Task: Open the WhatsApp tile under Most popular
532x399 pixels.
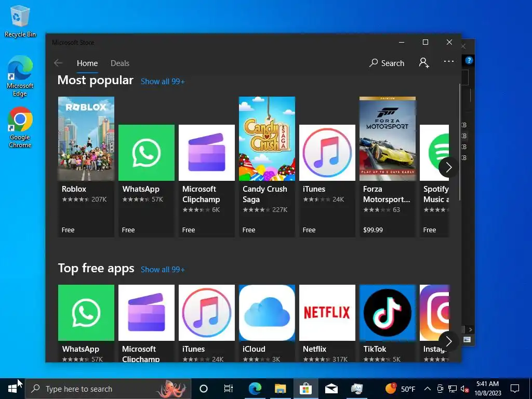Action: pyautogui.click(x=146, y=180)
